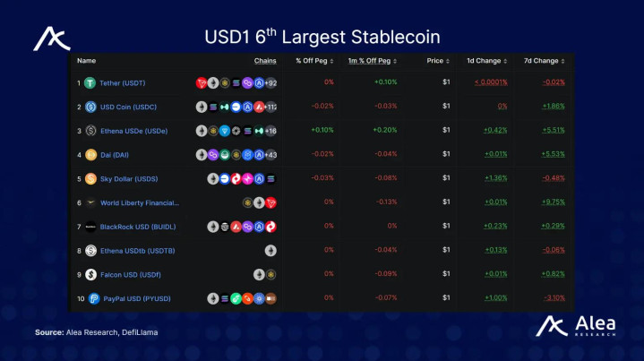Click the Sky Dollar logo icon

pyautogui.click(x=90, y=178)
